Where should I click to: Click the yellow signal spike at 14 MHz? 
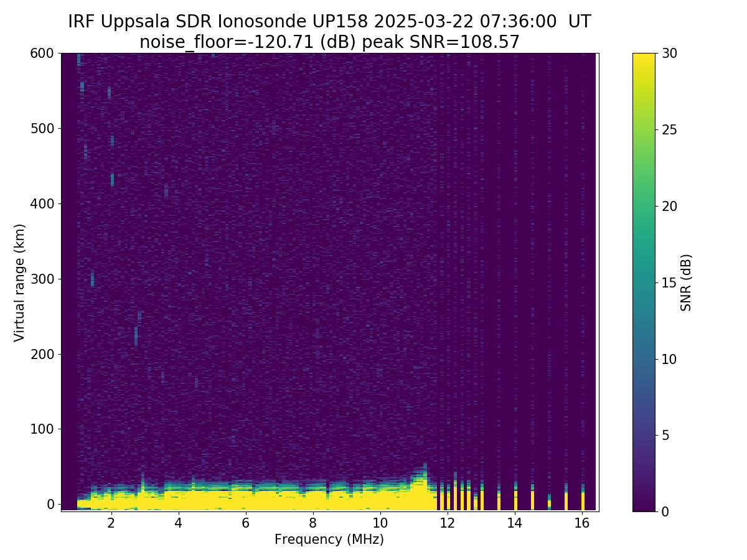(x=515, y=501)
